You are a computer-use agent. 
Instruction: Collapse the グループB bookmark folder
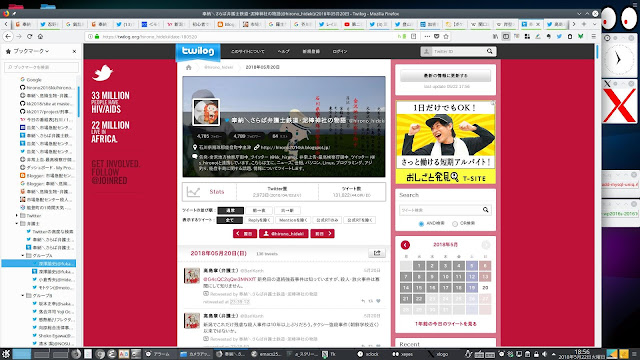click(x=23, y=296)
